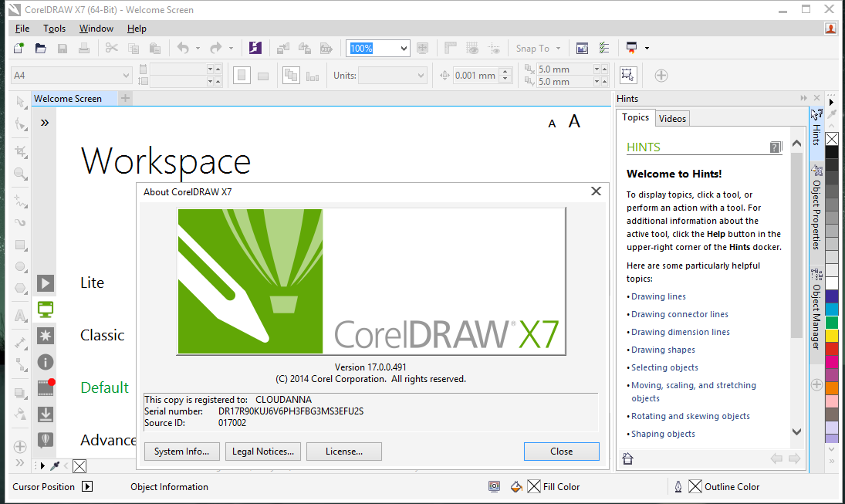Open the File menu
The width and height of the screenshot is (845, 504).
22,29
